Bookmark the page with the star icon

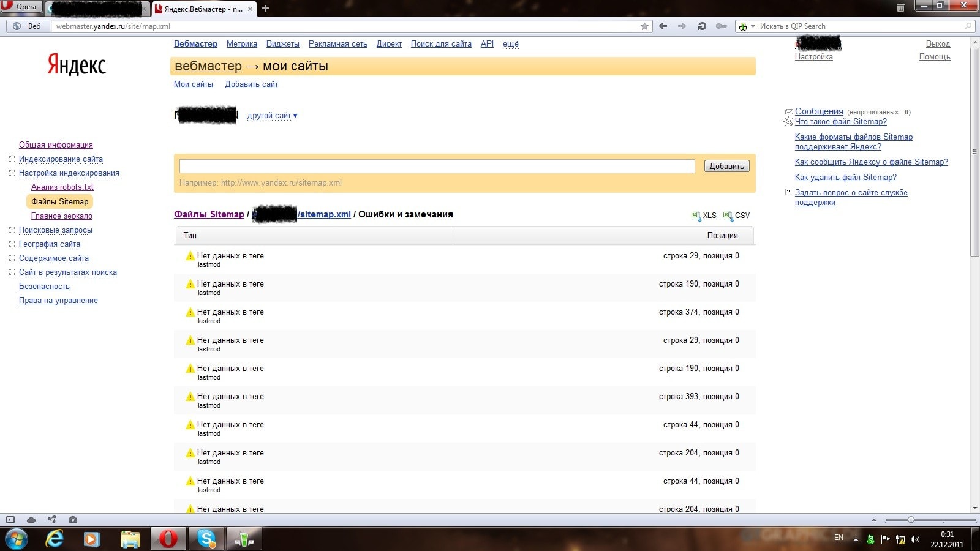[x=644, y=26]
